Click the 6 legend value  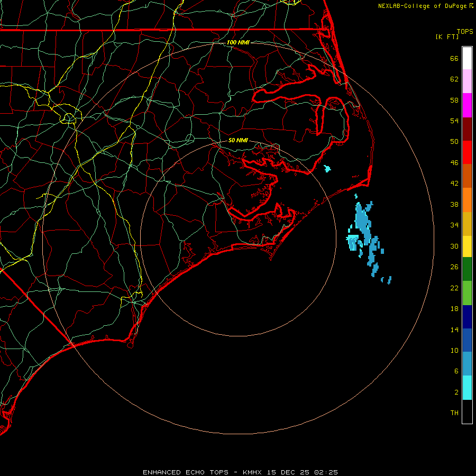pyautogui.click(x=456, y=371)
